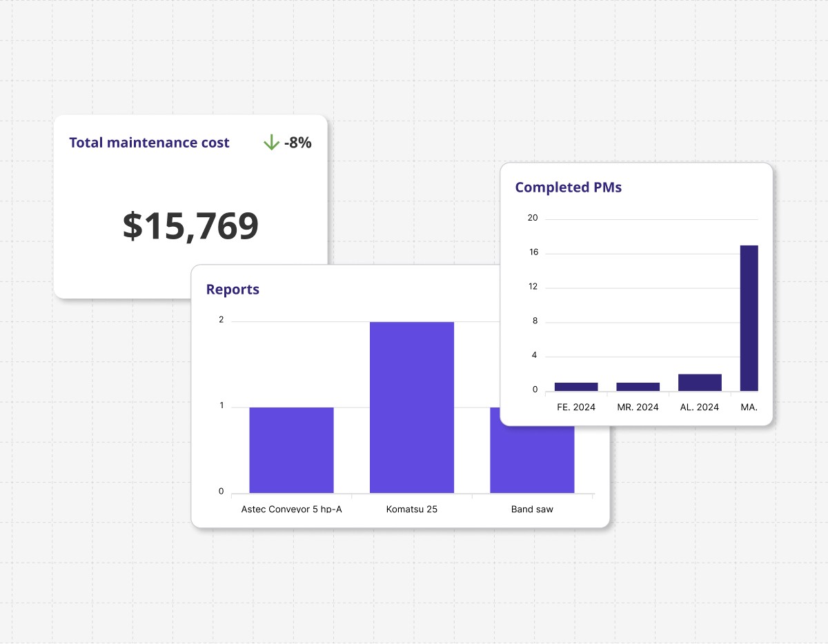Click the 20 gridline label in Completed PMs
The height and width of the screenshot is (644, 828).
pos(531,217)
